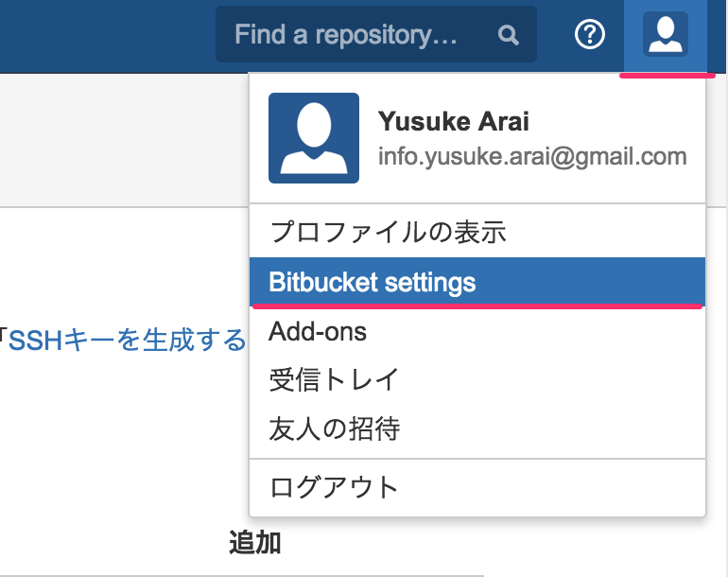Follow the SSHキーを生成する link
The height and width of the screenshot is (577, 728).
[128, 341]
